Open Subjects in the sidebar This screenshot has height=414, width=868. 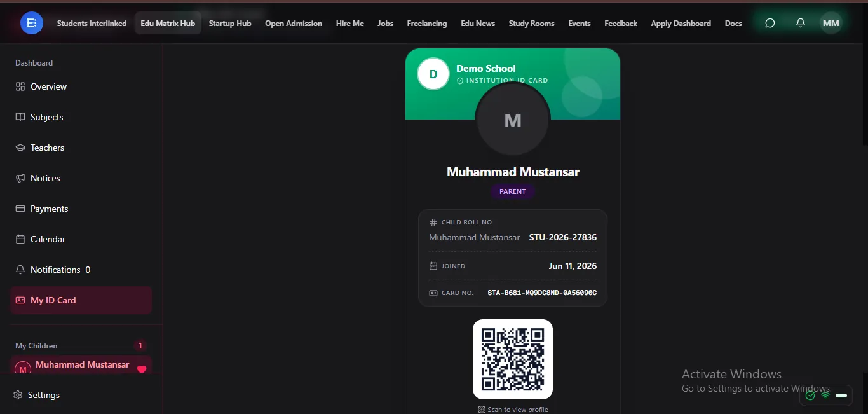tap(81, 117)
